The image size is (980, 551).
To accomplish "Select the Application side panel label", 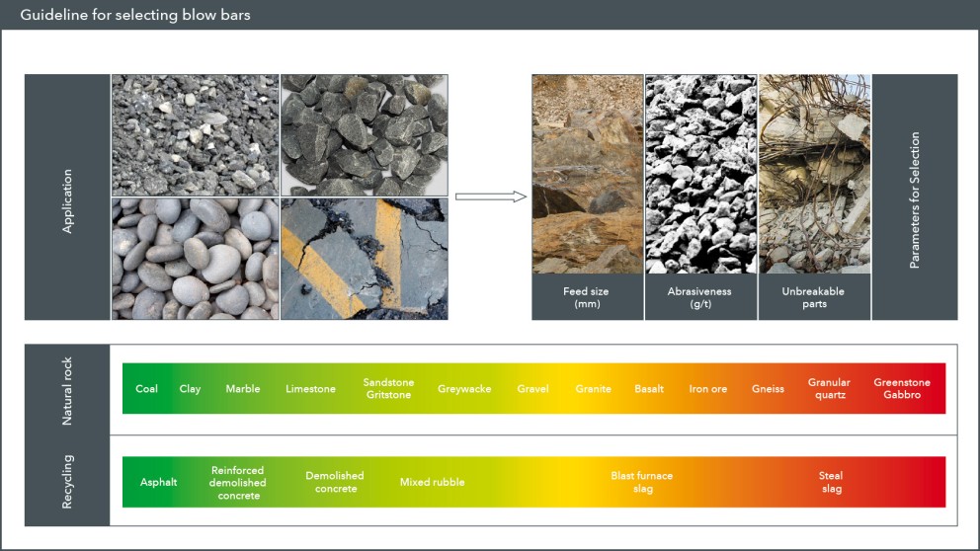I will tap(67, 197).
